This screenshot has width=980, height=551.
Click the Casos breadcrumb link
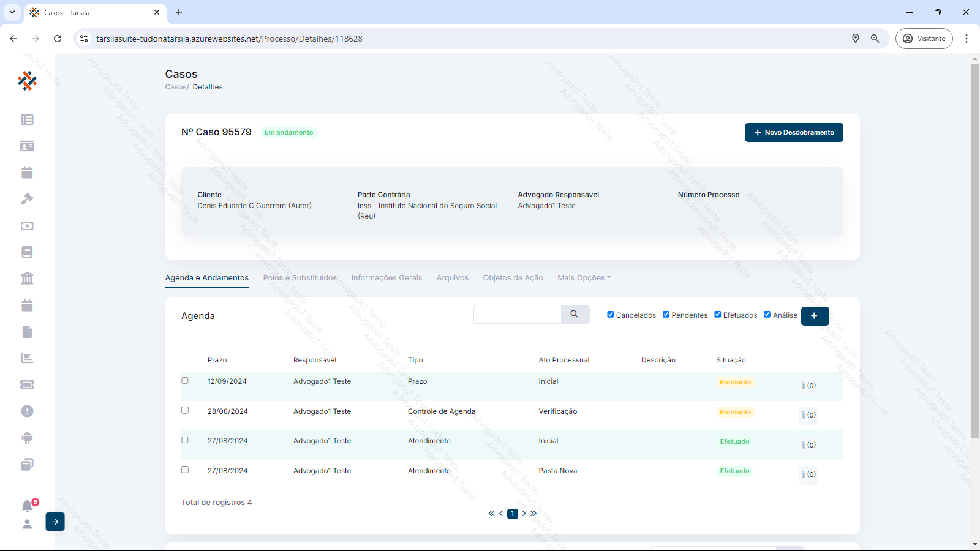[176, 87]
